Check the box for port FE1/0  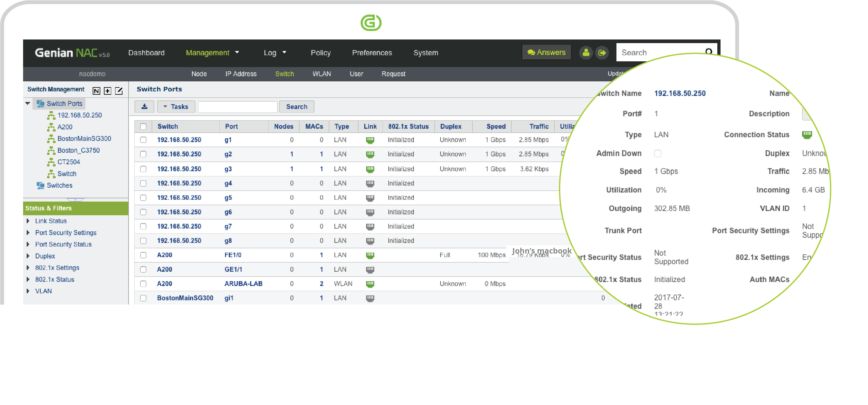click(143, 255)
